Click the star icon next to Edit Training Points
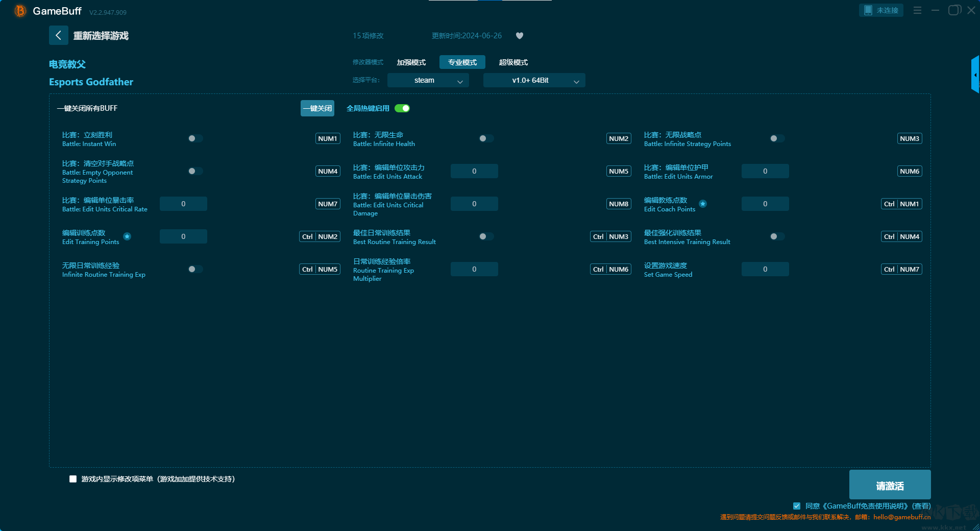The width and height of the screenshot is (980, 531). (x=127, y=236)
